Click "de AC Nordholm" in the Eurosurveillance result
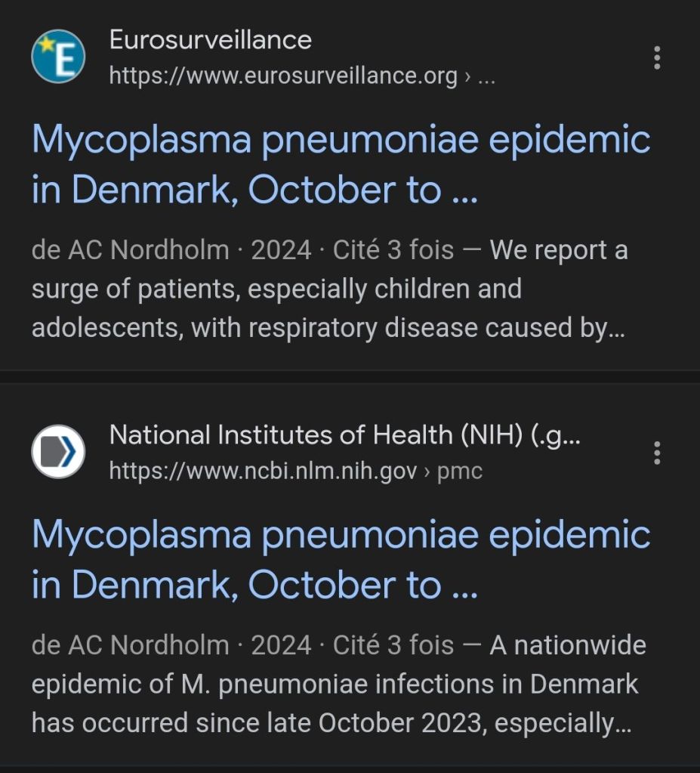The image size is (700, 773). (130, 250)
